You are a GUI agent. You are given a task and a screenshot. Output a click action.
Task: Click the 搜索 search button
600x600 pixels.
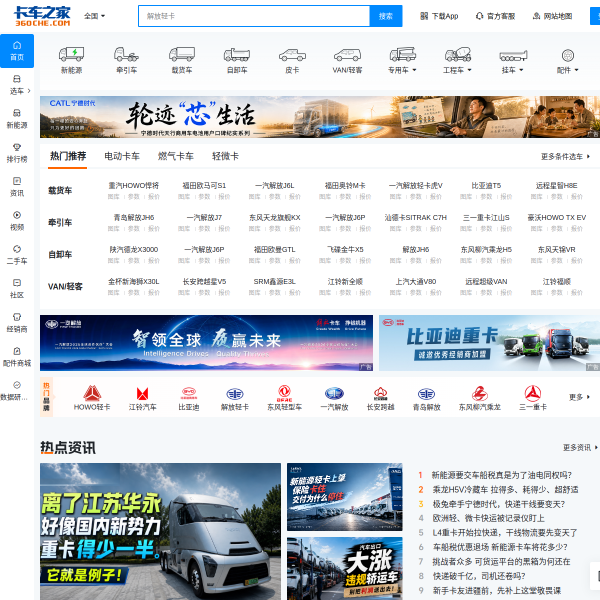pos(386,16)
